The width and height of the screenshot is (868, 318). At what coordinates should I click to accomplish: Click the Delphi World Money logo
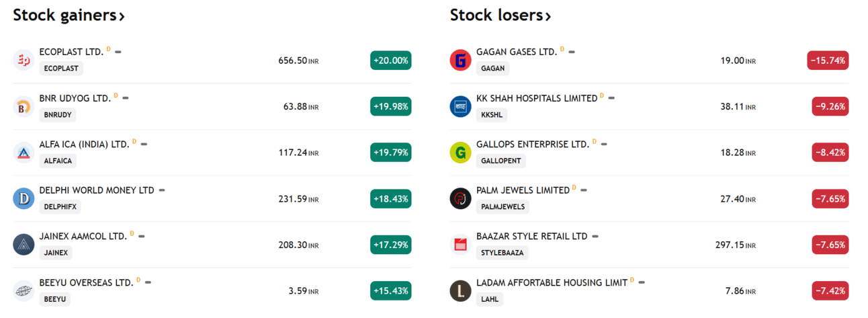[24, 198]
